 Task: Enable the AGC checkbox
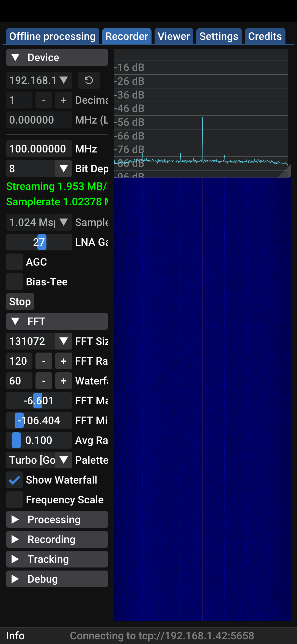(x=15, y=262)
